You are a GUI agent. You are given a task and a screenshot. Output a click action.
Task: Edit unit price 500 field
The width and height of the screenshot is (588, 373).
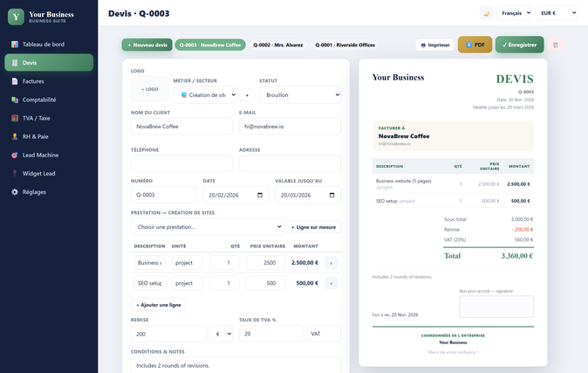(265, 283)
